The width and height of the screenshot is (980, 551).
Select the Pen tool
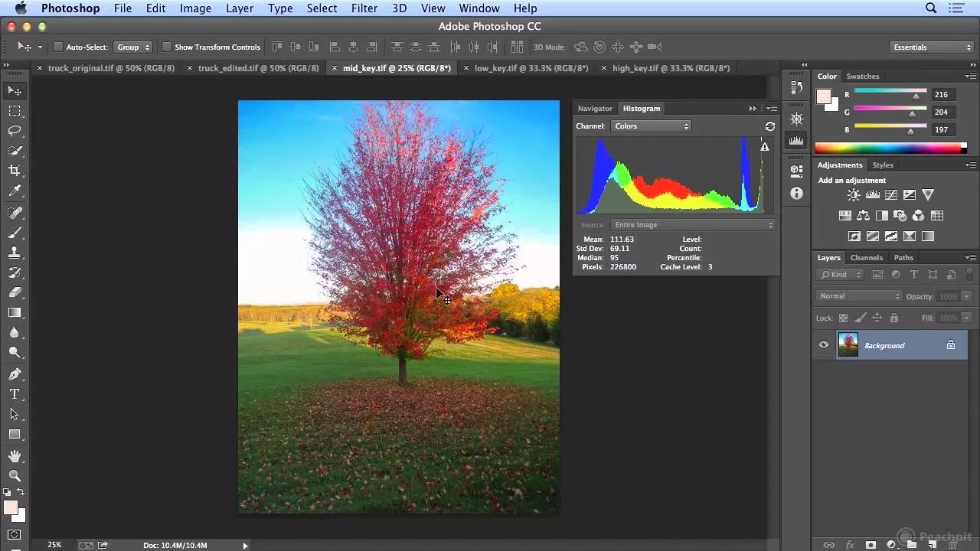pos(15,374)
